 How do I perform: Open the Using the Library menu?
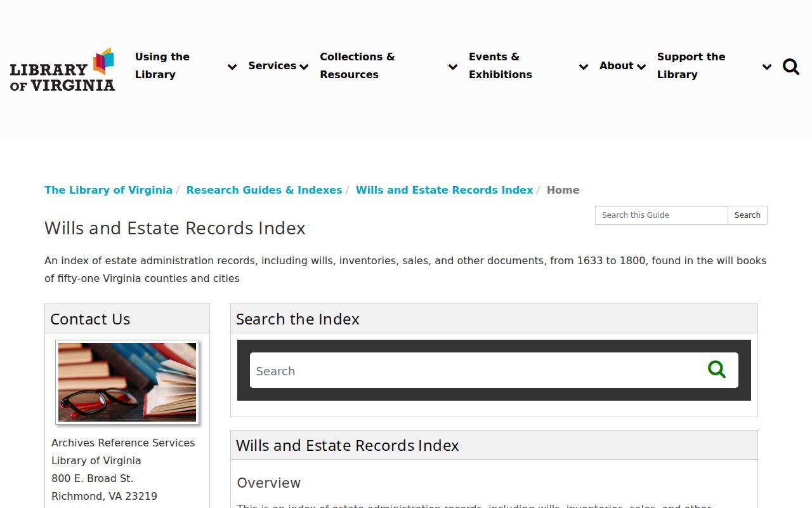tap(162, 65)
